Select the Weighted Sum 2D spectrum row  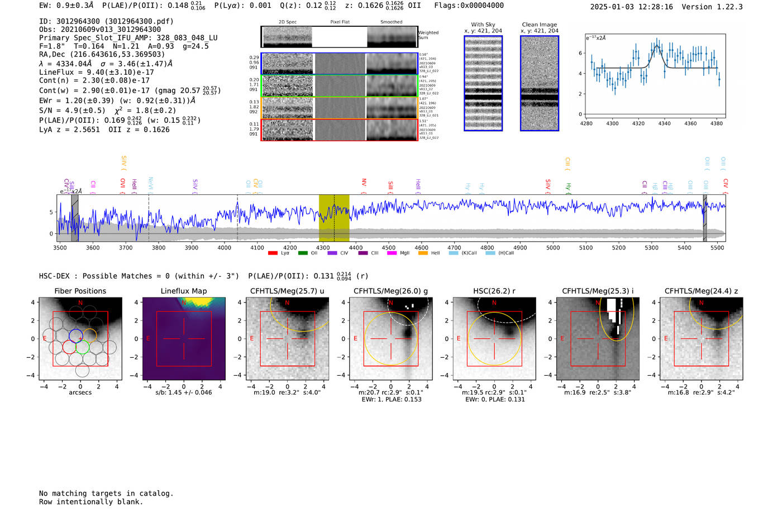[x=339, y=37]
